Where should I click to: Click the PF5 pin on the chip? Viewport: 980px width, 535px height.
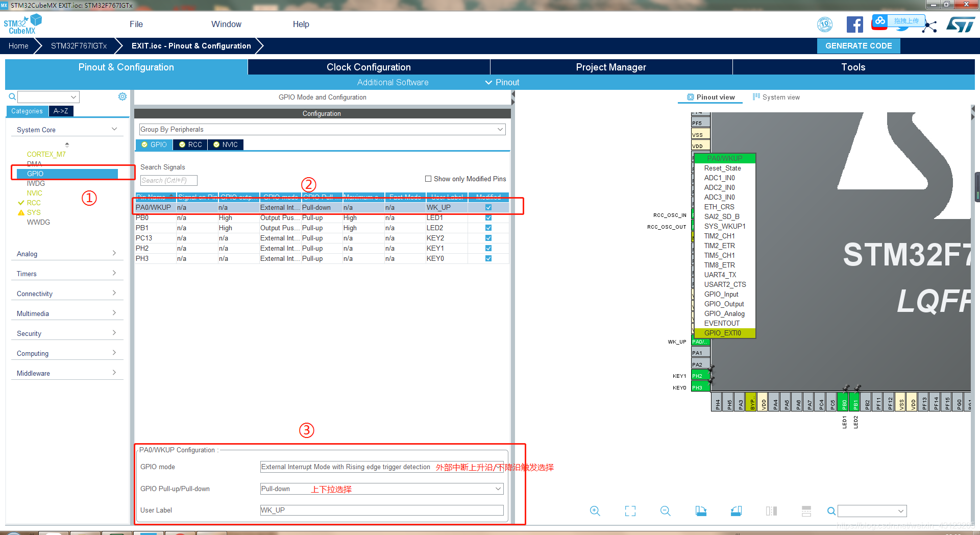click(700, 123)
